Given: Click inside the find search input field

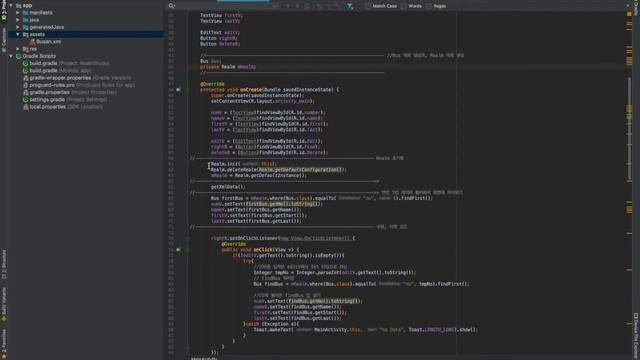Looking at the screenshot, I should tap(222, 6).
